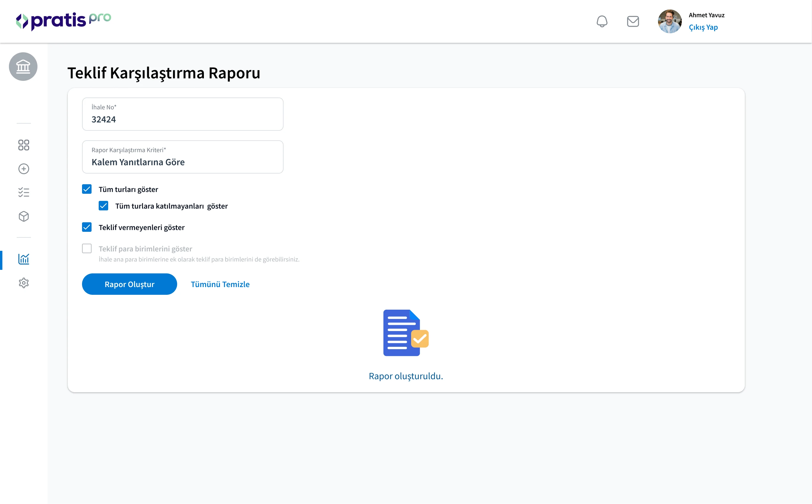The width and height of the screenshot is (812, 504).
Task: Click the Rapor oluşturuldu. text
Action: click(x=406, y=376)
